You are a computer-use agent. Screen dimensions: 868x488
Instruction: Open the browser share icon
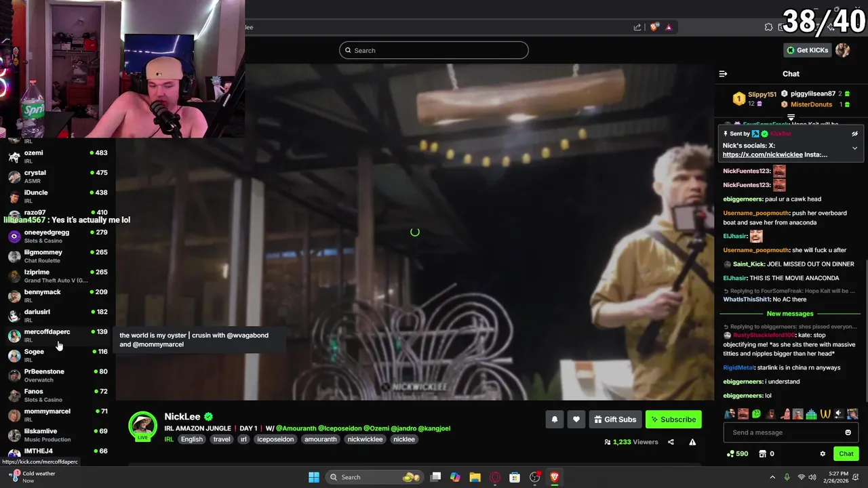[637, 27]
